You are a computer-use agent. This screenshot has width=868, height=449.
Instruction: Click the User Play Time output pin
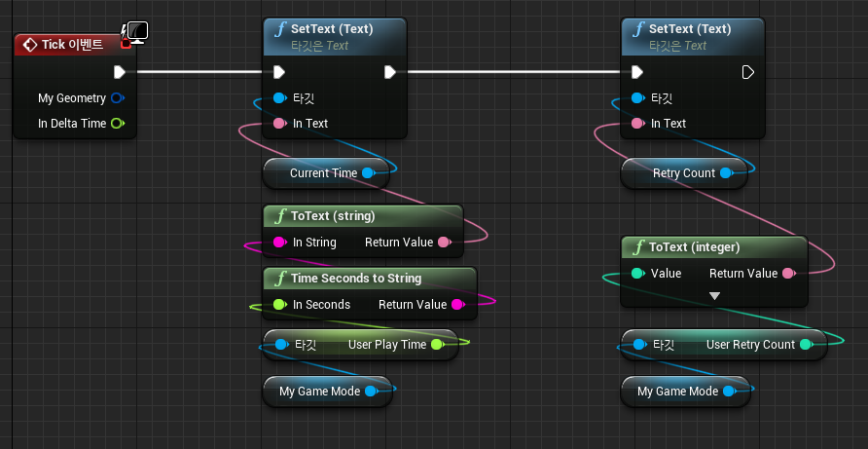437,344
